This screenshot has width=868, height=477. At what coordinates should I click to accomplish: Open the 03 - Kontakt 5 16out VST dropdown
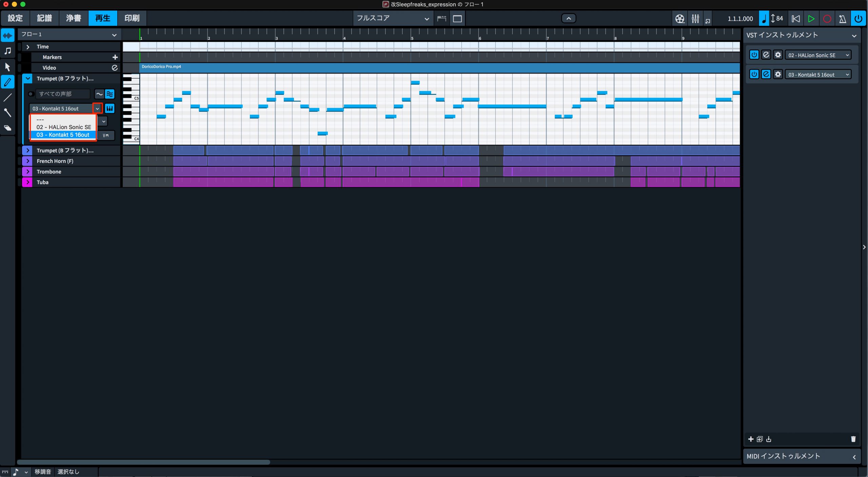click(x=818, y=74)
